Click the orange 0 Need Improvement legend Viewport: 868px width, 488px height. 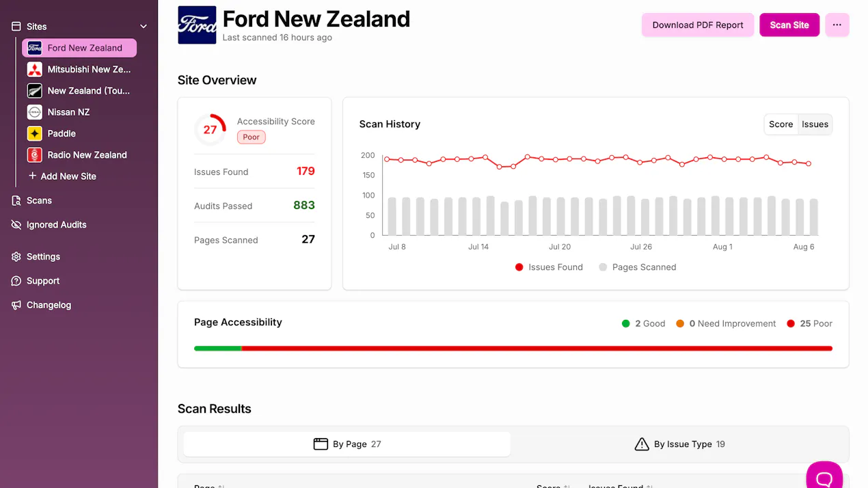click(726, 324)
